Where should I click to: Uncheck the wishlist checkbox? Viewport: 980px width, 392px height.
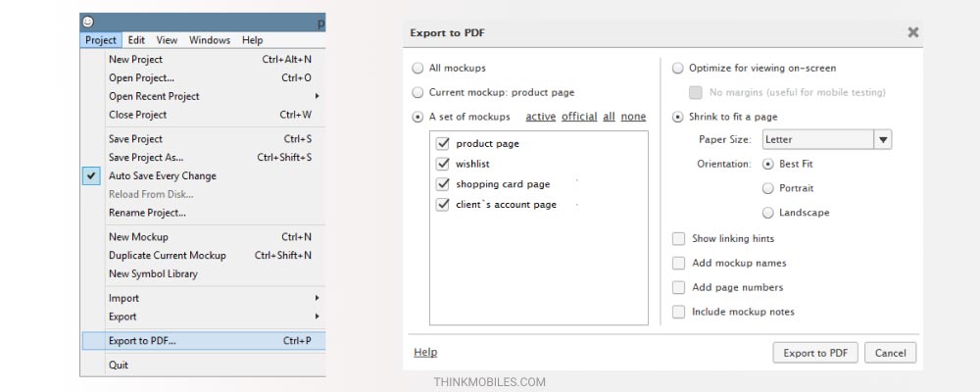(x=443, y=164)
